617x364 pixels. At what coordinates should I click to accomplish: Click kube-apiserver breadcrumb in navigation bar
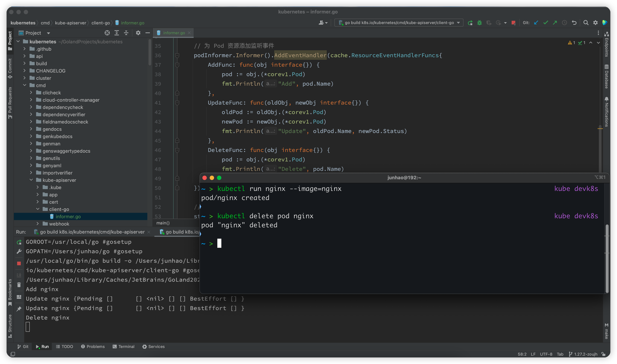[70, 23]
